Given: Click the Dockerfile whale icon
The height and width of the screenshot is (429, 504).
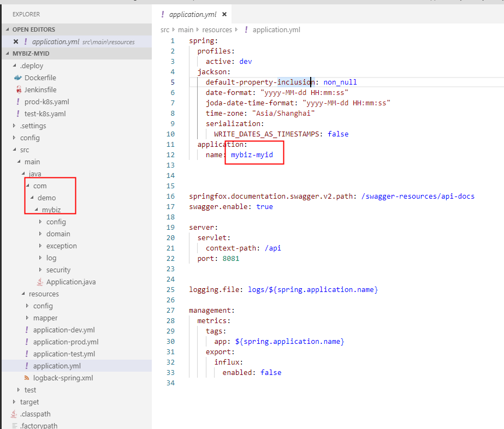Looking at the screenshot, I should pyautogui.click(x=17, y=78).
